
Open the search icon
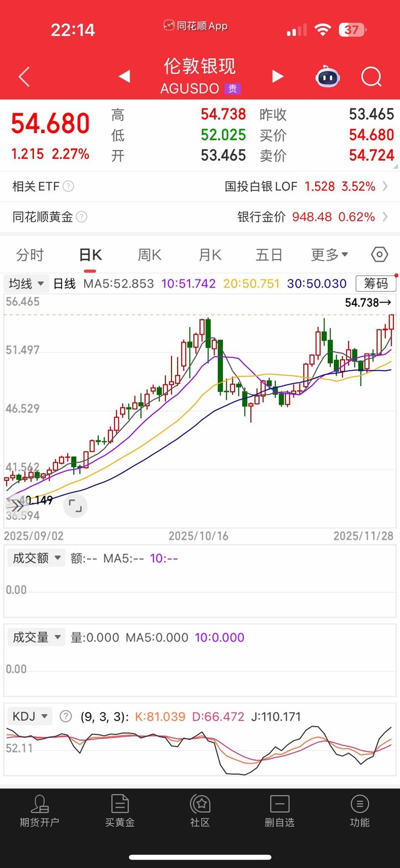click(372, 77)
